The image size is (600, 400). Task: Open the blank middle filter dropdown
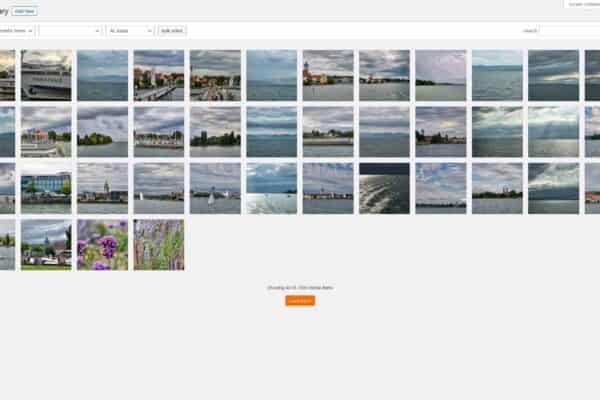pos(70,31)
